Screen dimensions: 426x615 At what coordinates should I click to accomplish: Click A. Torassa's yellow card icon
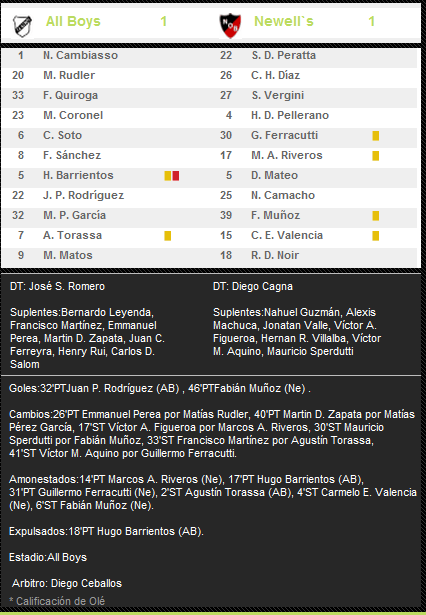(168, 236)
